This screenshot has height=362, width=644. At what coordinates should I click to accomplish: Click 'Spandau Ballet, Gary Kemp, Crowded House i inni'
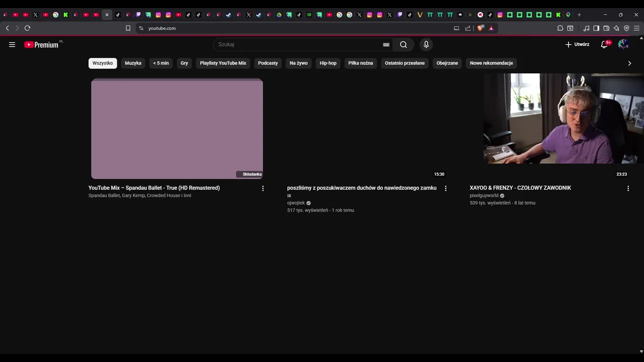pyautogui.click(x=140, y=196)
